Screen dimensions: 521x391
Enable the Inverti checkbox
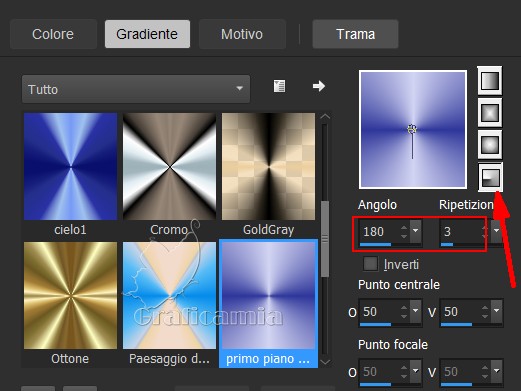(x=370, y=264)
